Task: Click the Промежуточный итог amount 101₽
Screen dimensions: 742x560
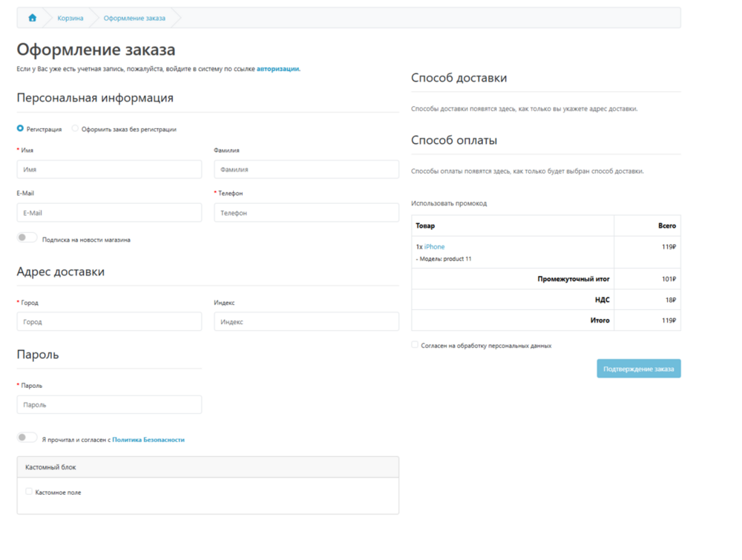Action: (x=669, y=279)
